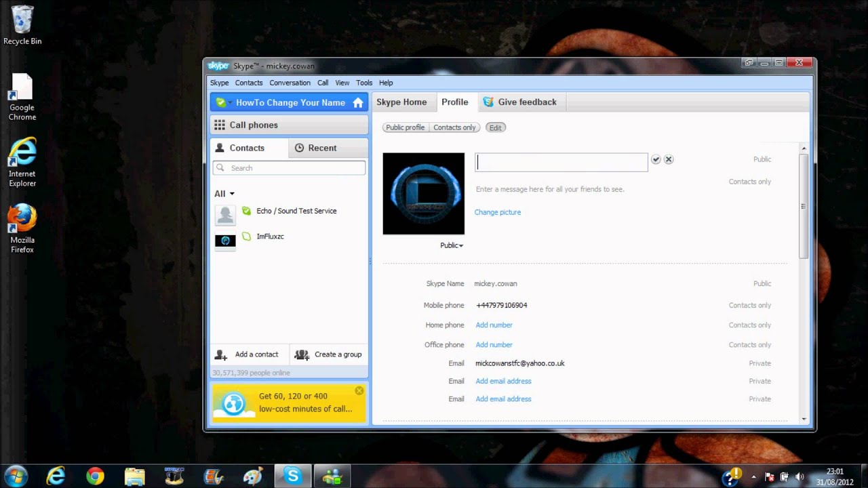Click the status icon beside ImFluxzc
Image resolution: width=868 pixels, height=488 pixels.
click(x=246, y=237)
